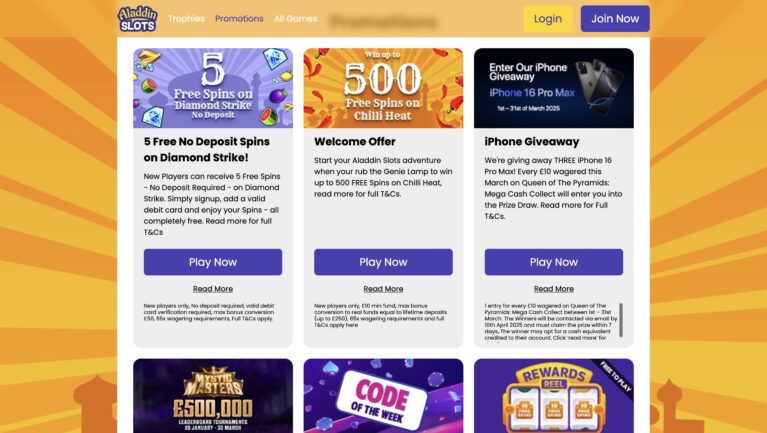This screenshot has height=433, width=767.
Task: Click the Join Now button
Action: (x=615, y=19)
